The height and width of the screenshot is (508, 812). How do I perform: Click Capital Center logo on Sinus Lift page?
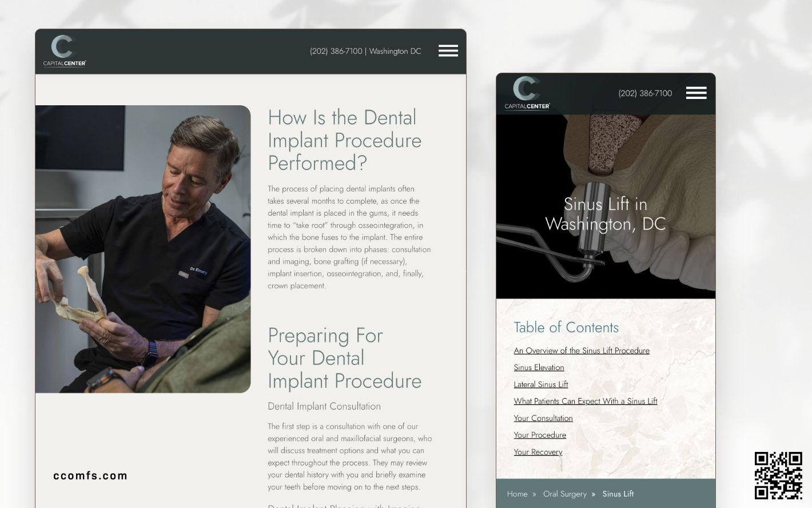[x=527, y=93]
